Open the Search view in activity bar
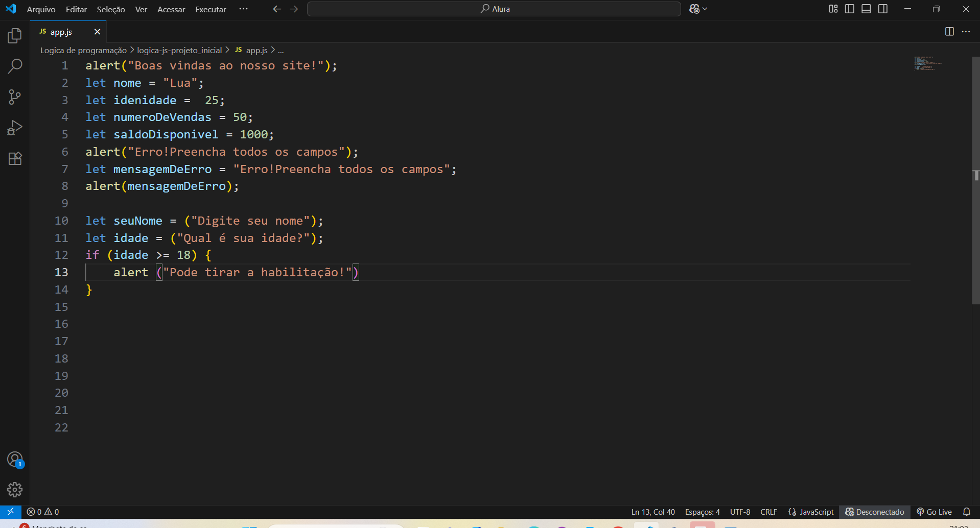The image size is (980, 528). tap(15, 66)
